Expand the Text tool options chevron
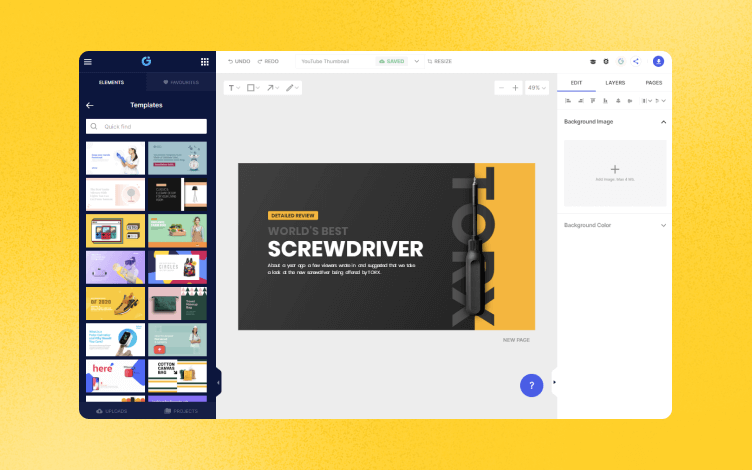This screenshot has height=470, width=752. pyautogui.click(x=238, y=88)
